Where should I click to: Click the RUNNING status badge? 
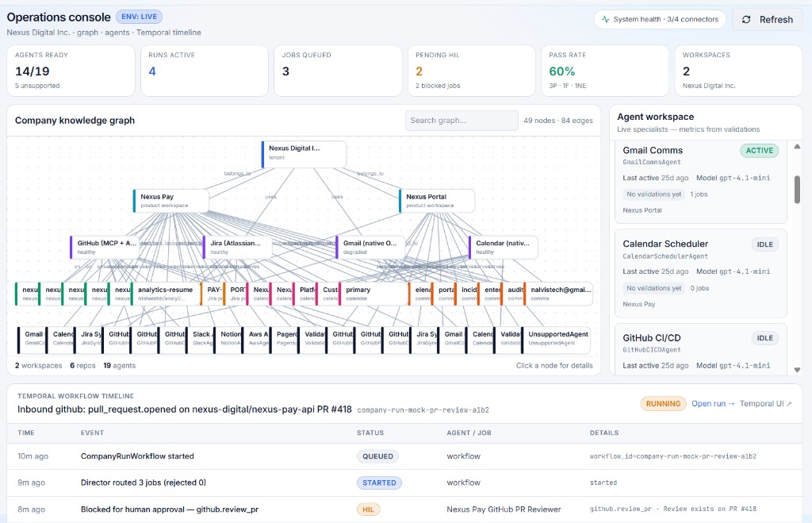click(x=663, y=403)
